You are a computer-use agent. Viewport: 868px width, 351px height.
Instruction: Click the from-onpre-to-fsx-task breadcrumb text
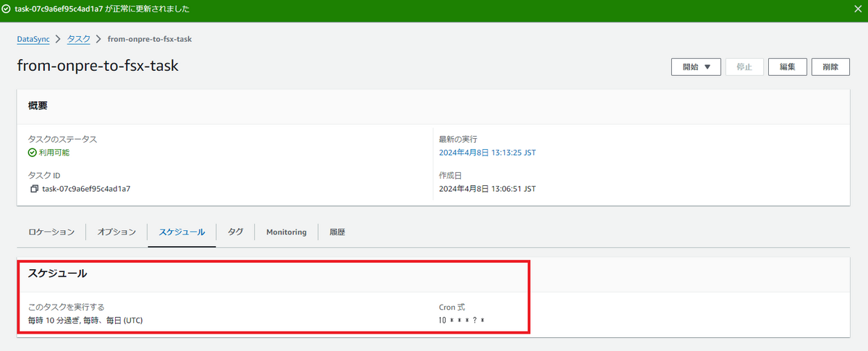pos(150,38)
